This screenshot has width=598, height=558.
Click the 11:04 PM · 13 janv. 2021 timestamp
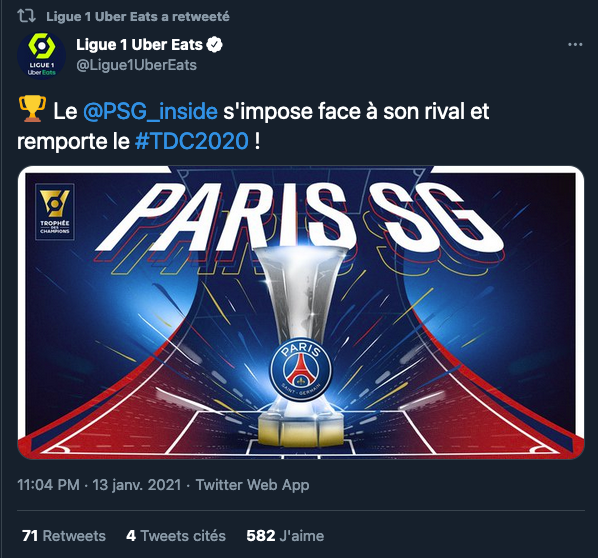tap(99, 485)
